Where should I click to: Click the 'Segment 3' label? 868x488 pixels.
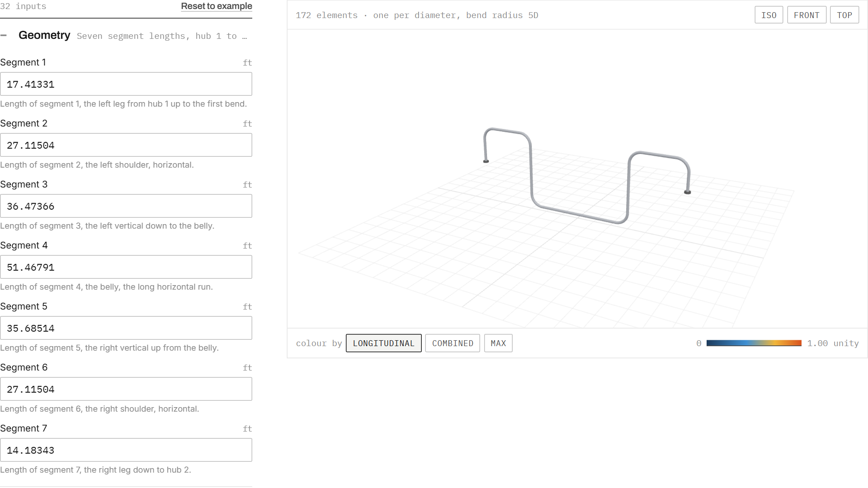24,184
